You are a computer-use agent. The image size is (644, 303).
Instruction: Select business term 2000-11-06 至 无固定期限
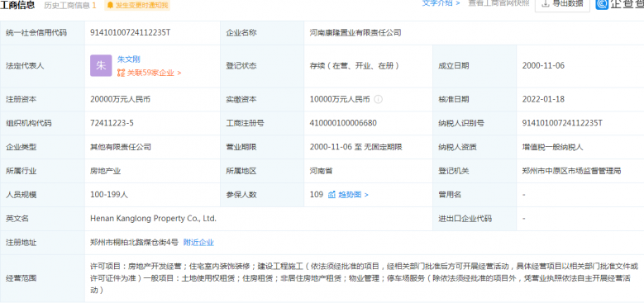(x=355, y=147)
